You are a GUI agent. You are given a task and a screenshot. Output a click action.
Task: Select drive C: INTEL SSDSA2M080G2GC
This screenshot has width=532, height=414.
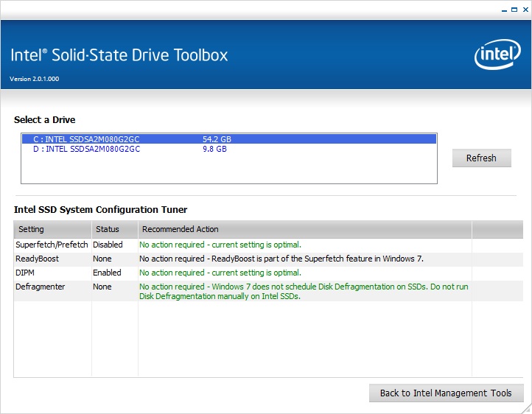point(229,139)
